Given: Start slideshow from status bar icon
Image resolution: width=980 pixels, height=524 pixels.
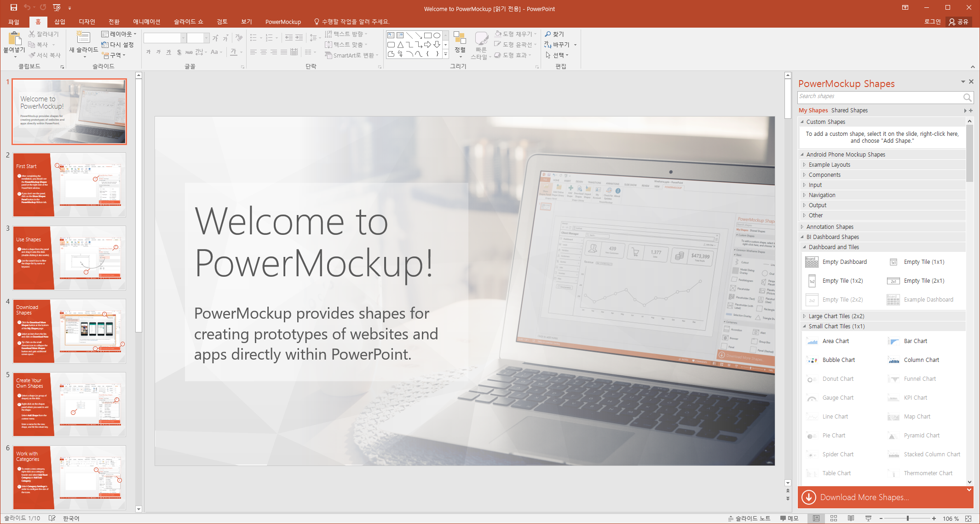Looking at the screenshot, I should pyautogui.click(x=868, y=518).
